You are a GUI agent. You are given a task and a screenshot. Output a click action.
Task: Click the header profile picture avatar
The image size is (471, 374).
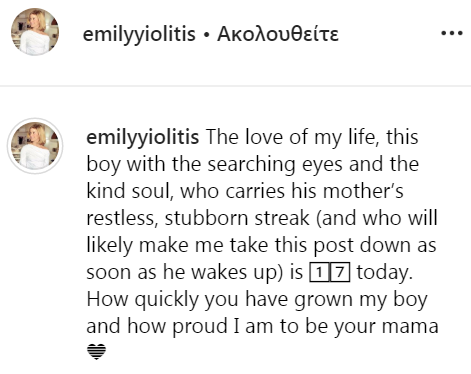[35, 32]
